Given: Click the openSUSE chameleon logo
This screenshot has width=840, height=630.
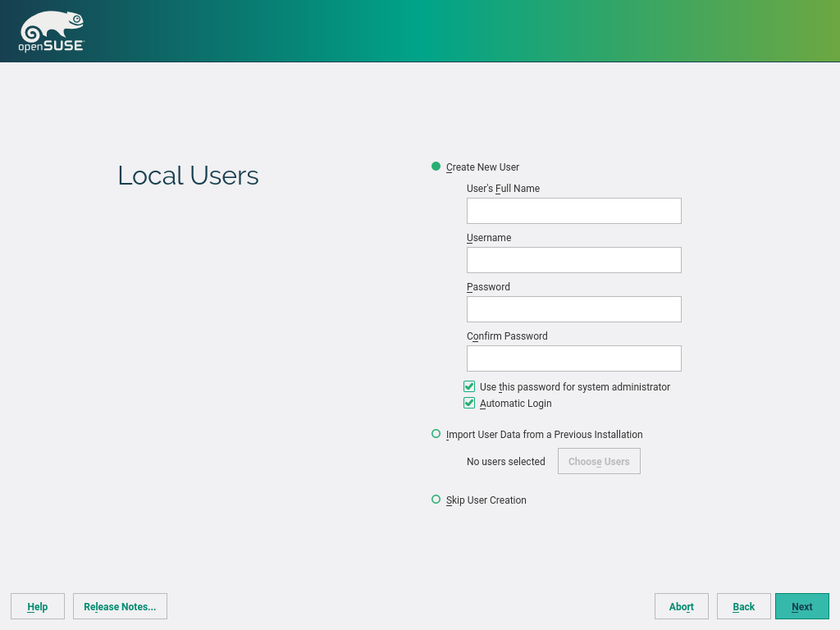Looking at the screenshot, I should click(51, 32).
